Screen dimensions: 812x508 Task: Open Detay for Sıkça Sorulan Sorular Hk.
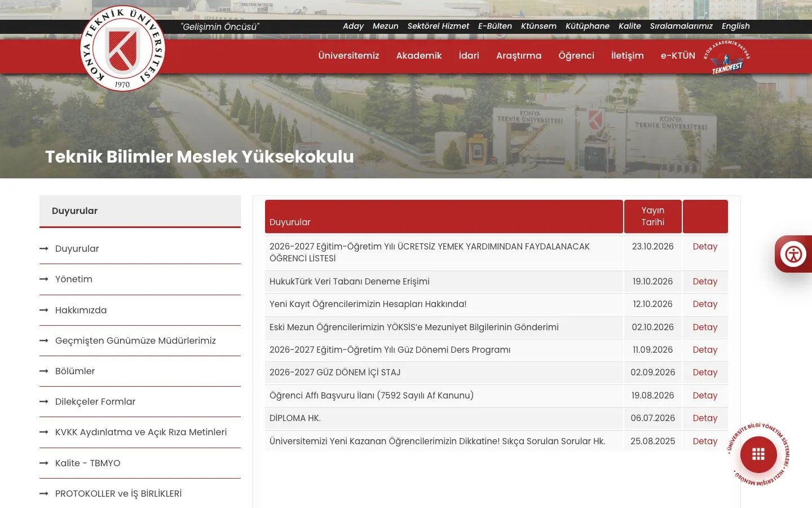[x=705, y=441]
